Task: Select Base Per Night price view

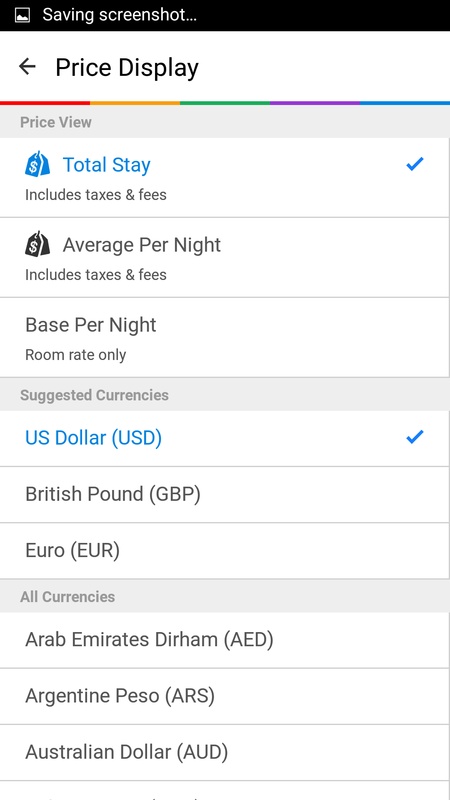Action: 224,338
